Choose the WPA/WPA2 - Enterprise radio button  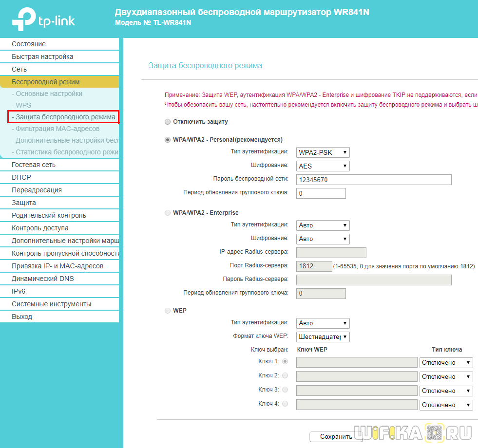168,213
